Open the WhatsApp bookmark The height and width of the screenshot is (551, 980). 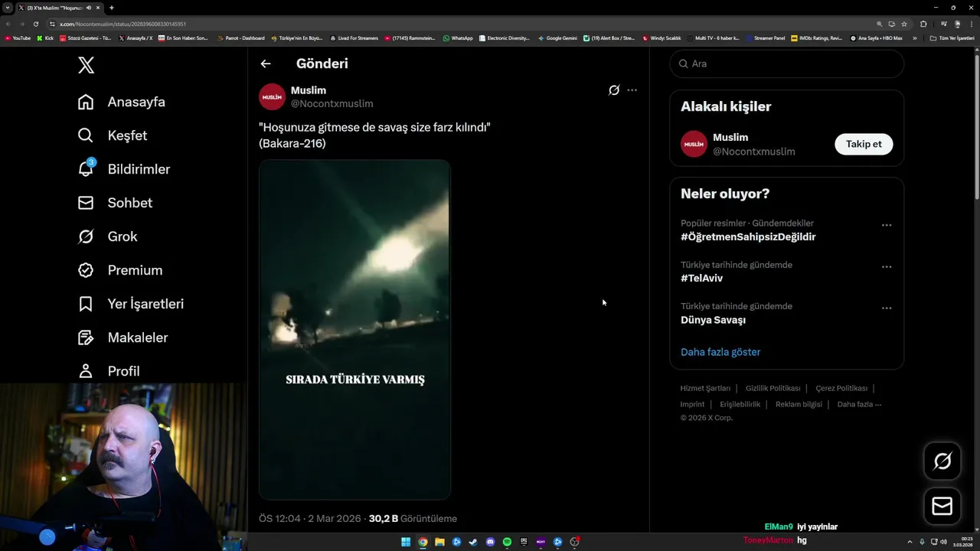(458, 37)
